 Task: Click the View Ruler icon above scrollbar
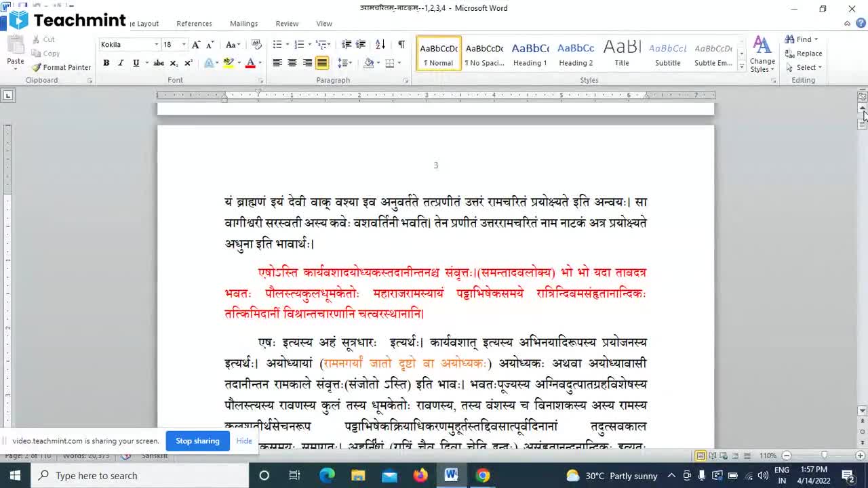pos(863,97)
